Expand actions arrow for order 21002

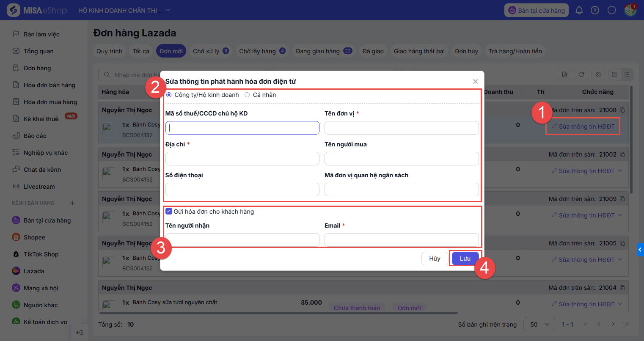(620, 170)
